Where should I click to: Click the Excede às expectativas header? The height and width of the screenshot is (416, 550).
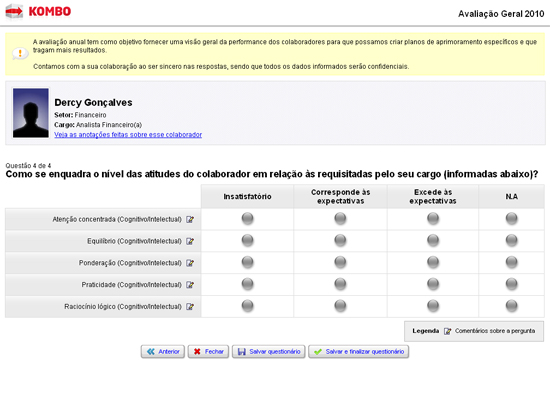(x=433, y=196)
